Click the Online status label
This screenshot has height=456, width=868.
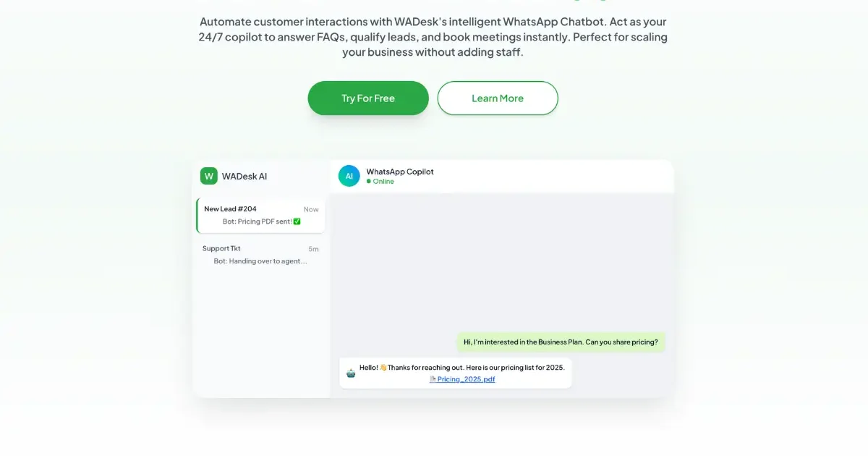pyautogui.click(x=383, y=182)
